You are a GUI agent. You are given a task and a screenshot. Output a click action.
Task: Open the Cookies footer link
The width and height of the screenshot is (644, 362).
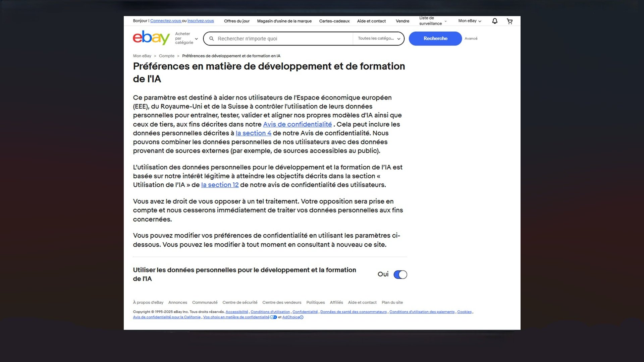click(464, 312)
